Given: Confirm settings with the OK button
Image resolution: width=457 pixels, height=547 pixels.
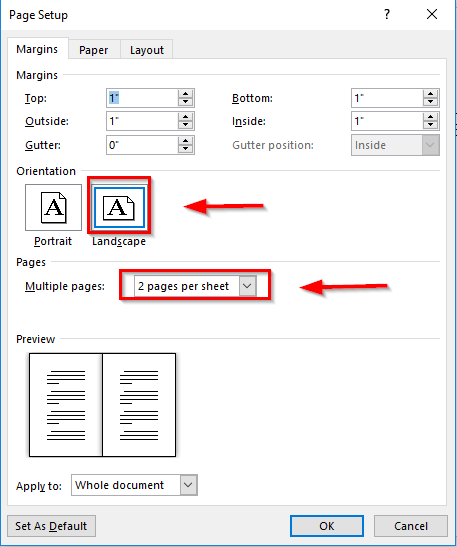Looking at the screenshot, I should pos(327,526).
